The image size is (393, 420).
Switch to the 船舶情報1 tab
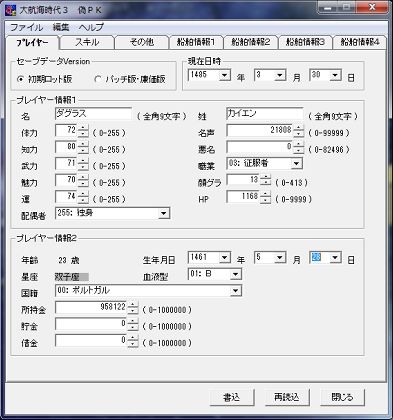(x=196, y=42)
